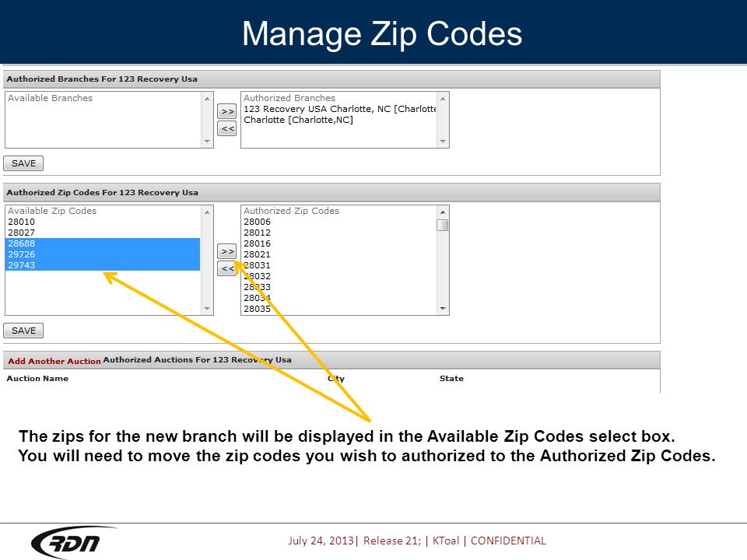The width and height of the screenshot is (747, 560).
Task: Click SAVE under Authorized Branches lists
Action: tap(23, 163)
